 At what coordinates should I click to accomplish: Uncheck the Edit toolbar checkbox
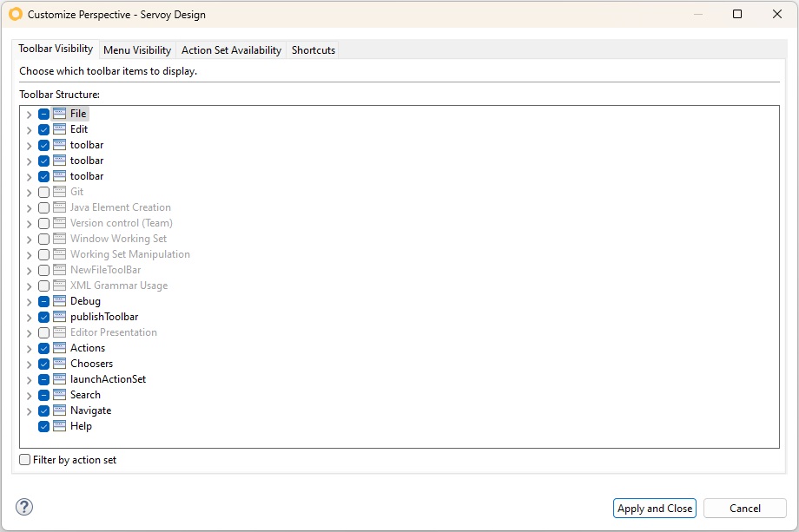click(43, 129)
